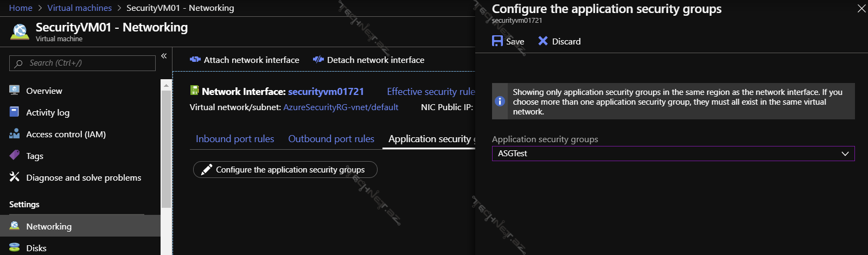Expand the Application security groups dropdown

pos(844,154)
